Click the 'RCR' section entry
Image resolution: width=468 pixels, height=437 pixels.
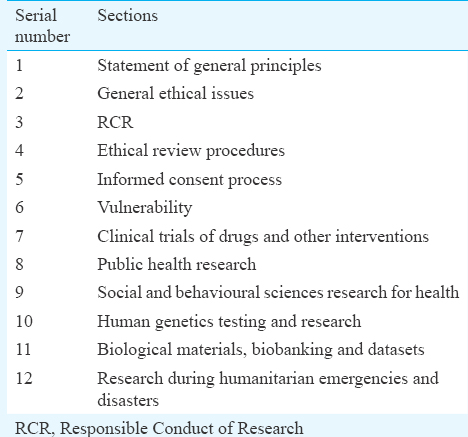coord(115,122)
